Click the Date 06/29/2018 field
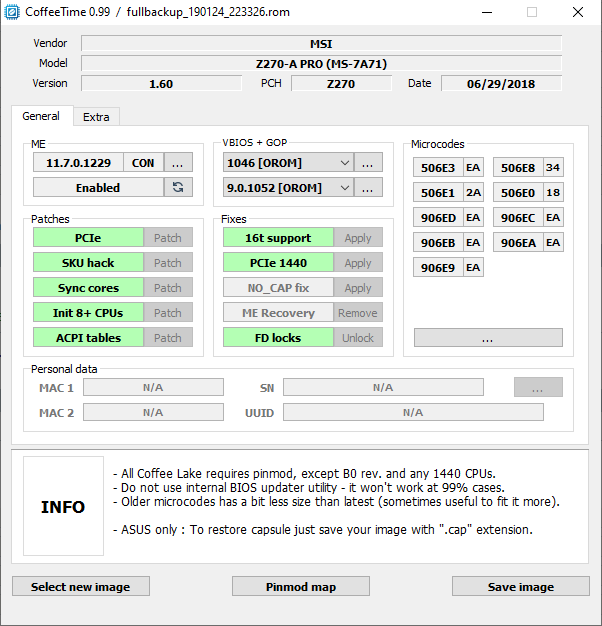The width and height of the screenshot is (602, 626). tap(501, 83)
